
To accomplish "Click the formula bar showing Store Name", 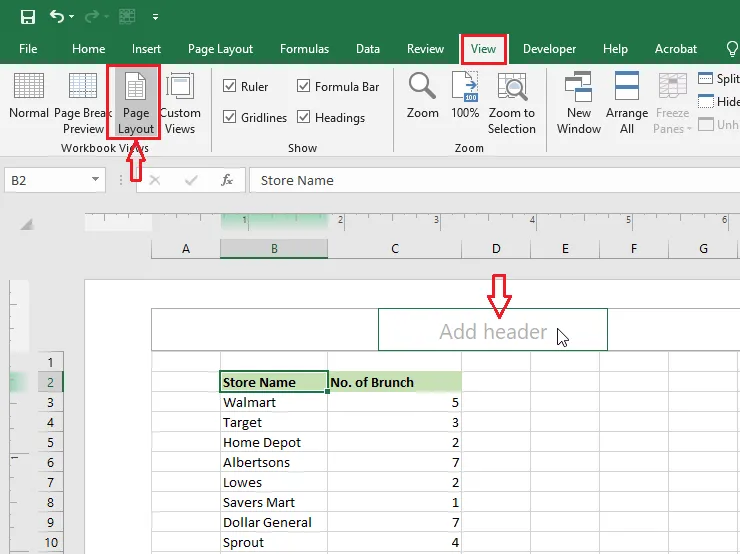I will (494, 180).
